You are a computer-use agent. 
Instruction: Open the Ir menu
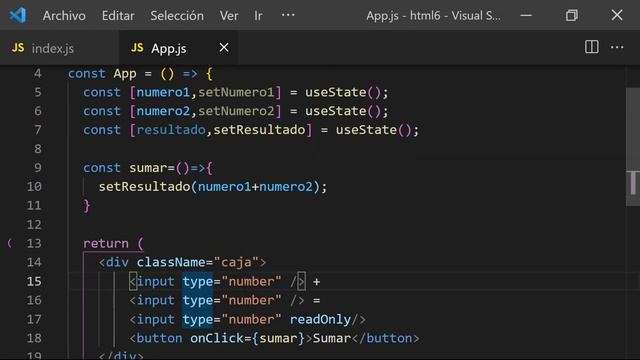tap(258, 16)
